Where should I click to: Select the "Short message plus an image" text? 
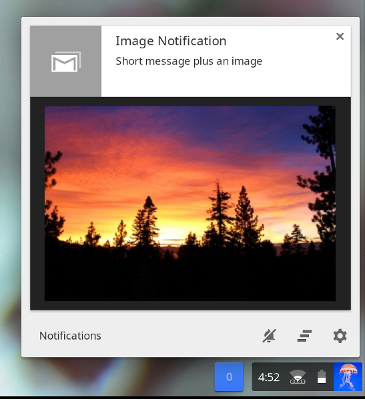pyautogui.click(x=189, y=61)
